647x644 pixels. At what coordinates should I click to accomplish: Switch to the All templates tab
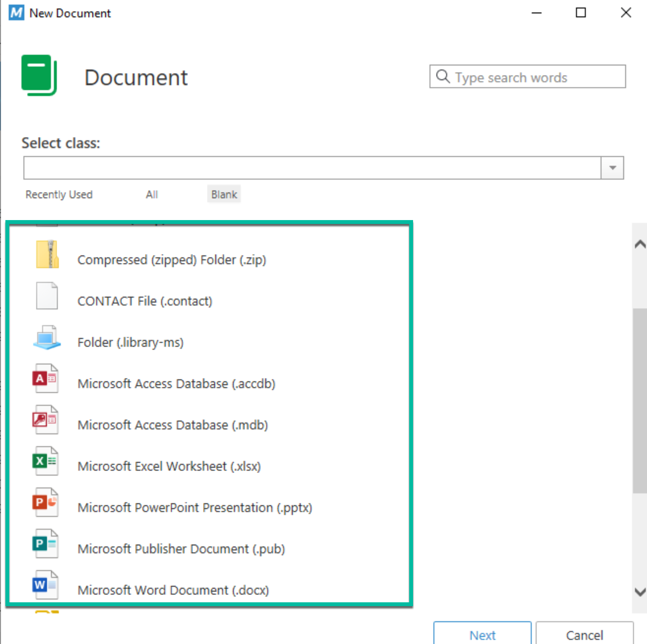152,195
